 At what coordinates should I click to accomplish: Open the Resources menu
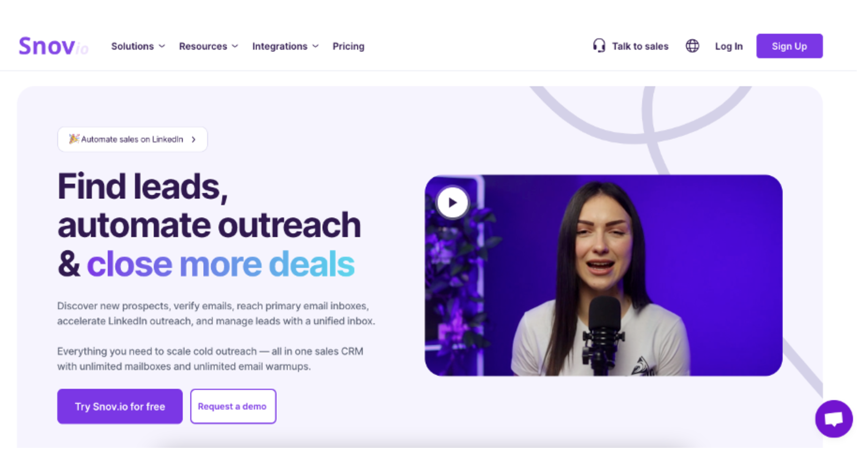(x=203, y=46)
